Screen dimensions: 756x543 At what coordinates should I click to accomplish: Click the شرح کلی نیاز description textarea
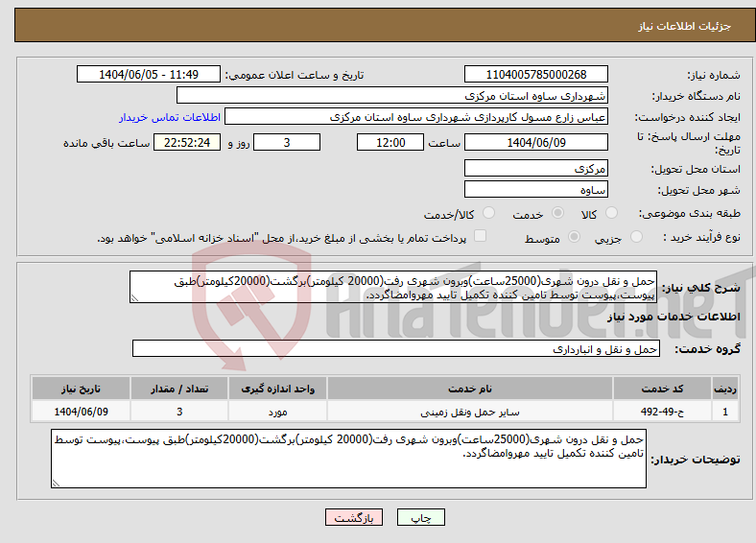[393, 287]
